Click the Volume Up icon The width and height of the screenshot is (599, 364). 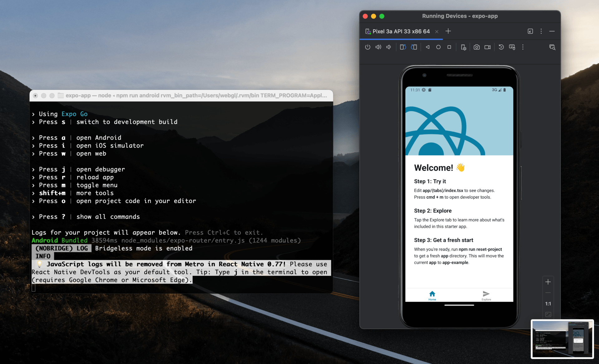(x=378, y=47)
